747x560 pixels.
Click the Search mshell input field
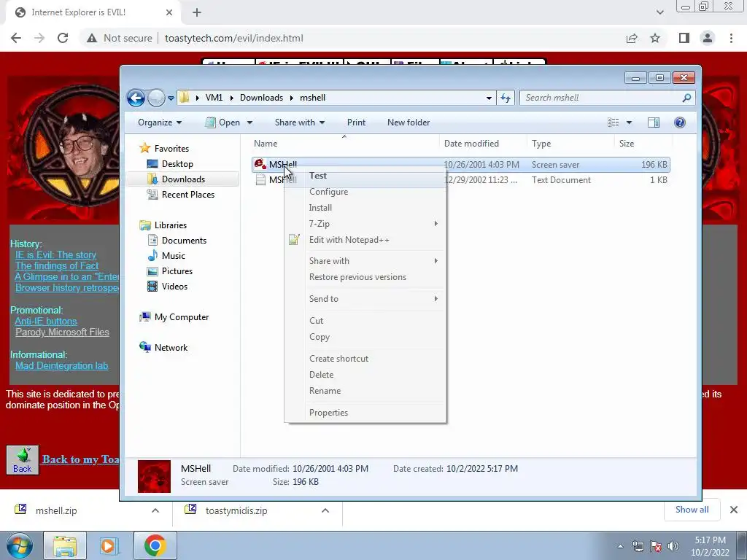(x=600, y=98)
